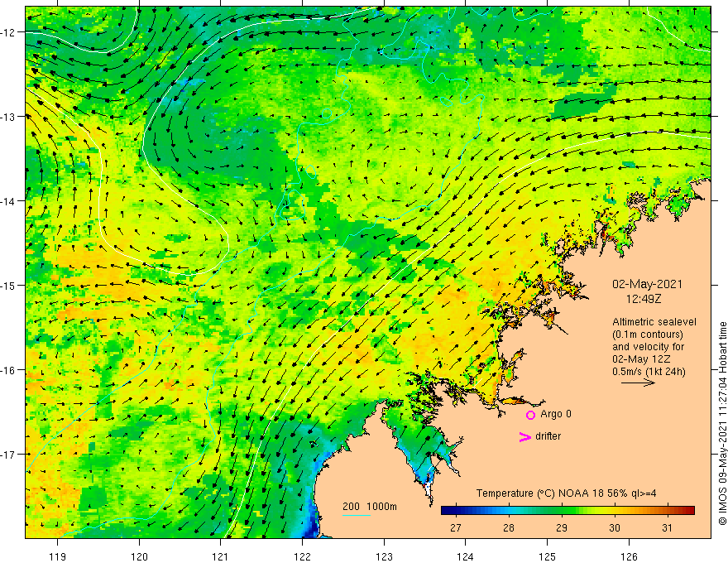Screen dimensions: 728x563
Task: Click longitude axis label 119
Action: coord(58,556)
